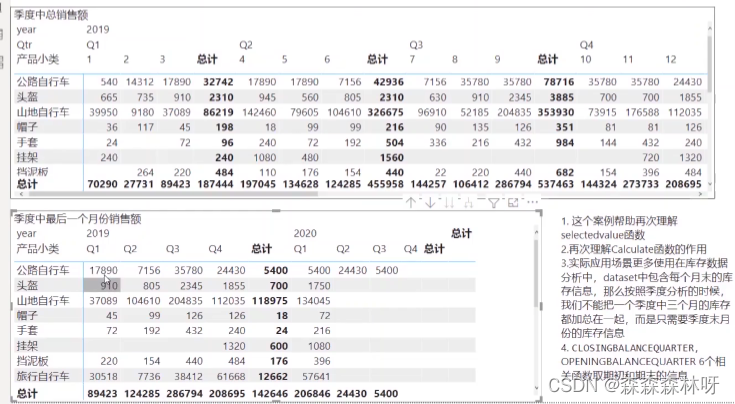This screenshot has width=735, height=404.
Task: Click top matrix vertical scroll down arrow
Action: [710, 184]
